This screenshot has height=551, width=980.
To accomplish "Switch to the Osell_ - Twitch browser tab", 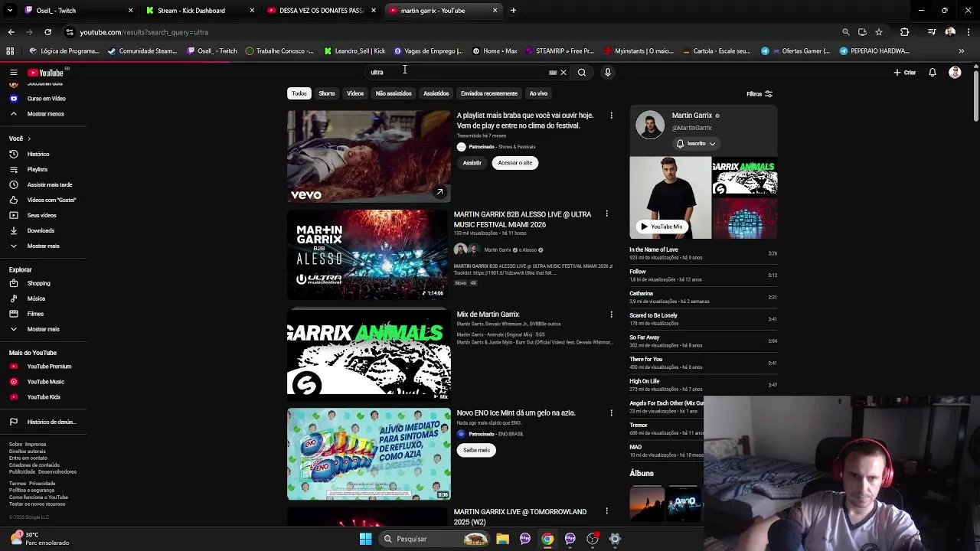I will pos(77,11).
